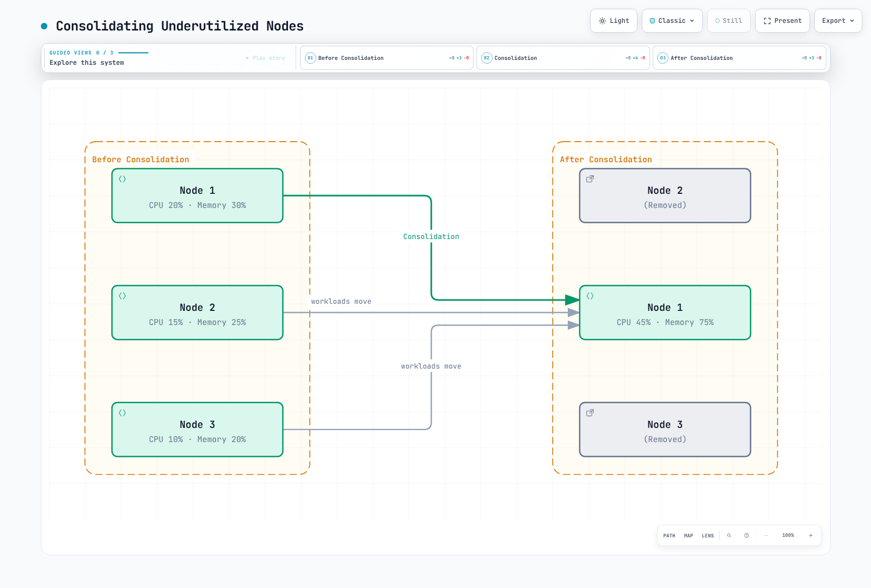Select Node 3 CPU 10% card
Image resolution: width=871 pixels, height=588 pixels.
coord(198,430)
